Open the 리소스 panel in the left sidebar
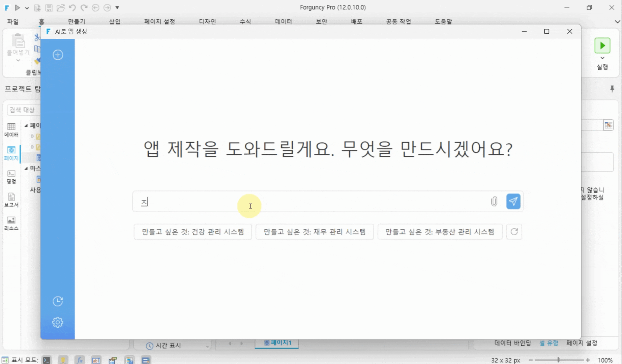622x364 pixels. coord(11,223)
